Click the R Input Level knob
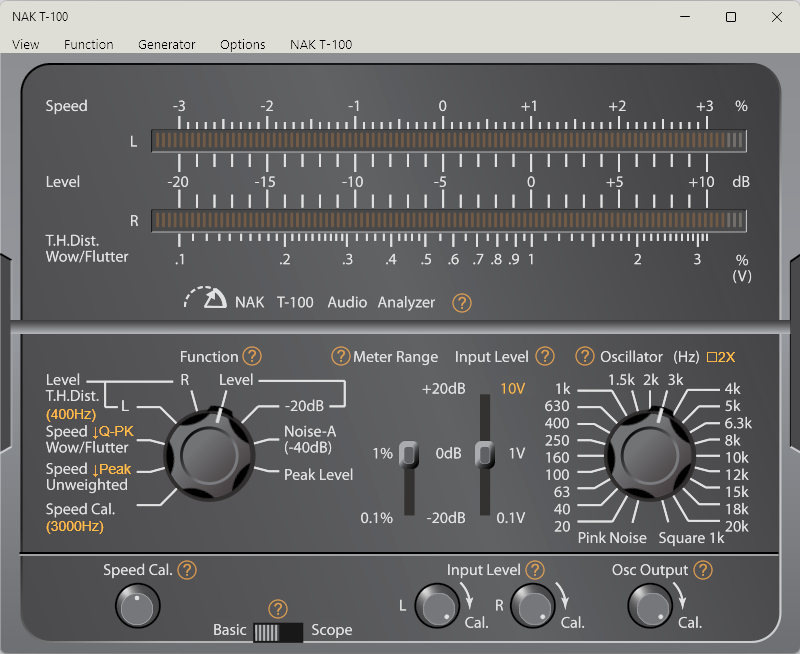This screenshot has height=654, width=800. point(533,606)
